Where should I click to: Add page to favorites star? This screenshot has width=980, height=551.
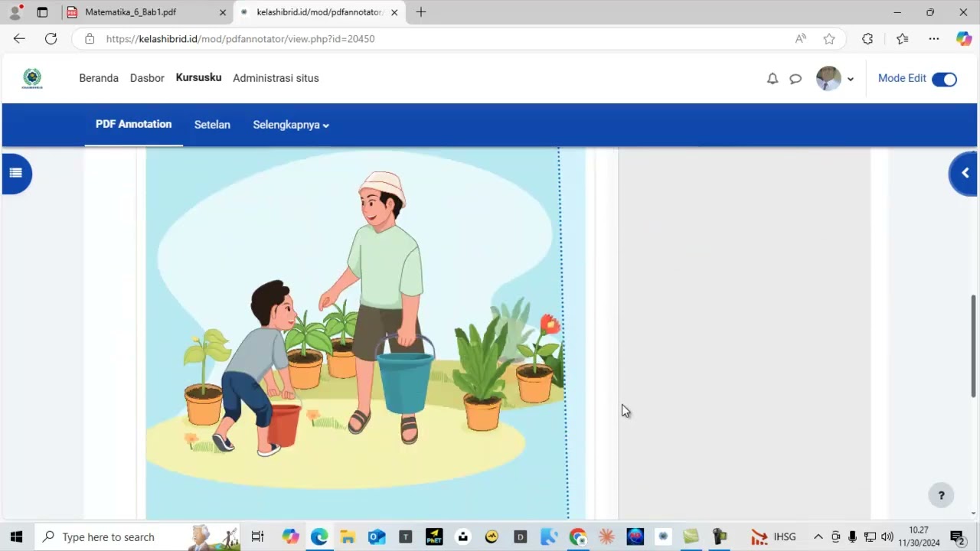coord(829,38)
